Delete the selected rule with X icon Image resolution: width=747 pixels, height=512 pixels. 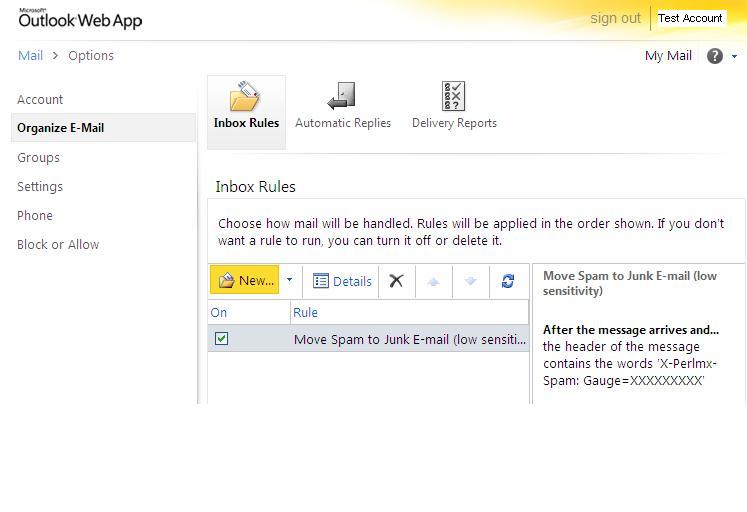click(396, 281)
